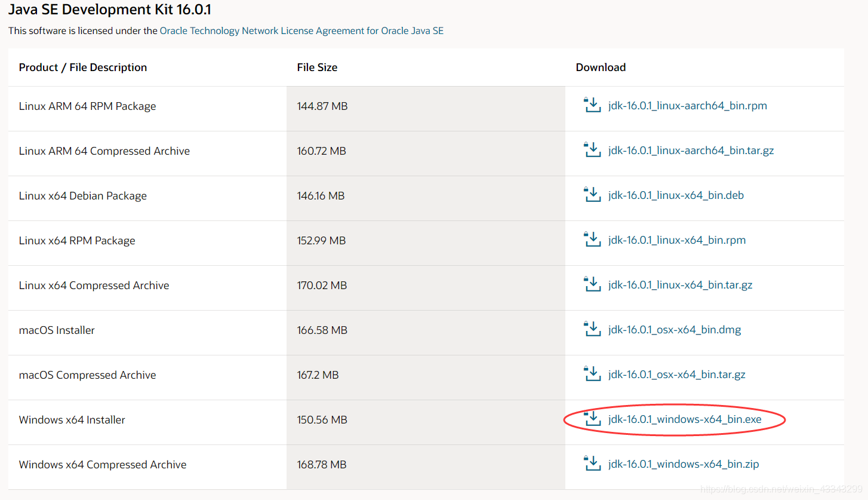
Task: Download jdk-16.0.1_linux-aarch64_bin.tar.gz link
Action: 691,151
